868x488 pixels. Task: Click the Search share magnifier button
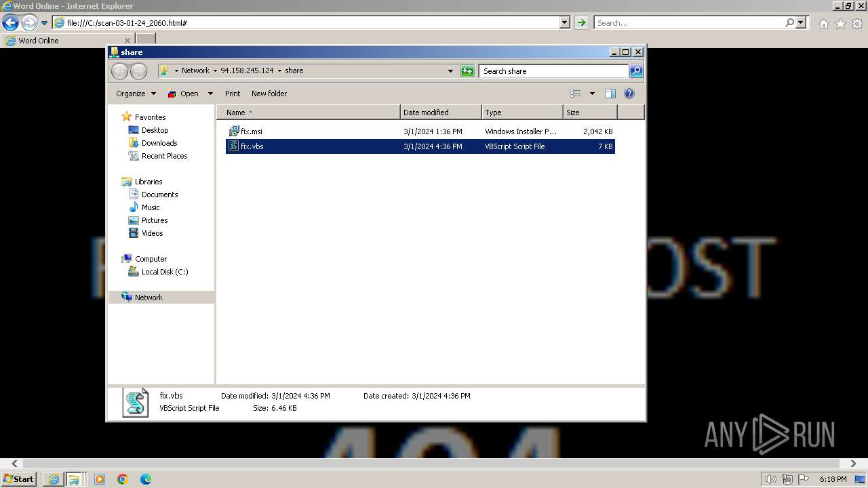636,70
